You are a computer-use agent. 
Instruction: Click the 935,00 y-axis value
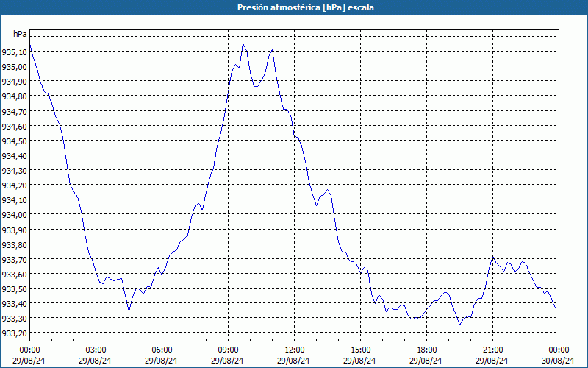(14, 66)
